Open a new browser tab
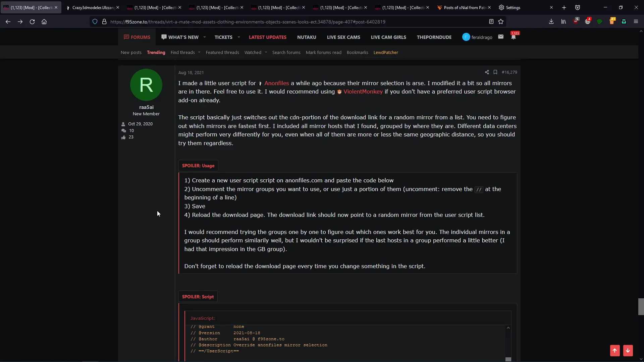644x362 pixels. pos(564,7)
